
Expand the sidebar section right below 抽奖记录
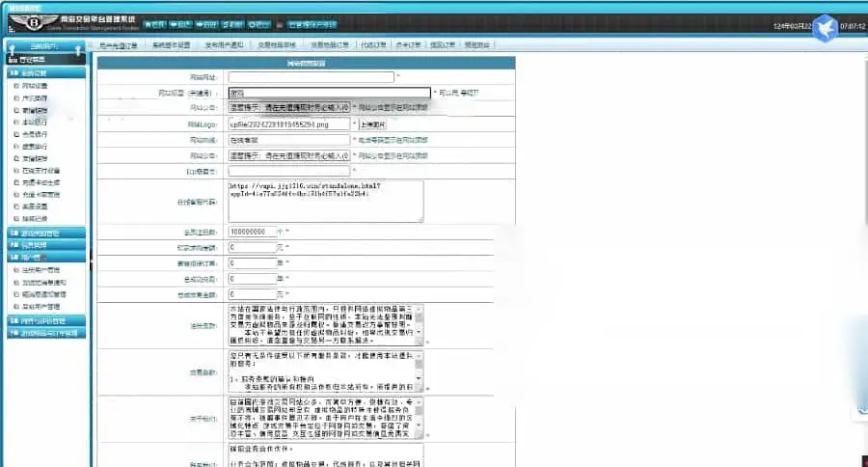[46, 233]
